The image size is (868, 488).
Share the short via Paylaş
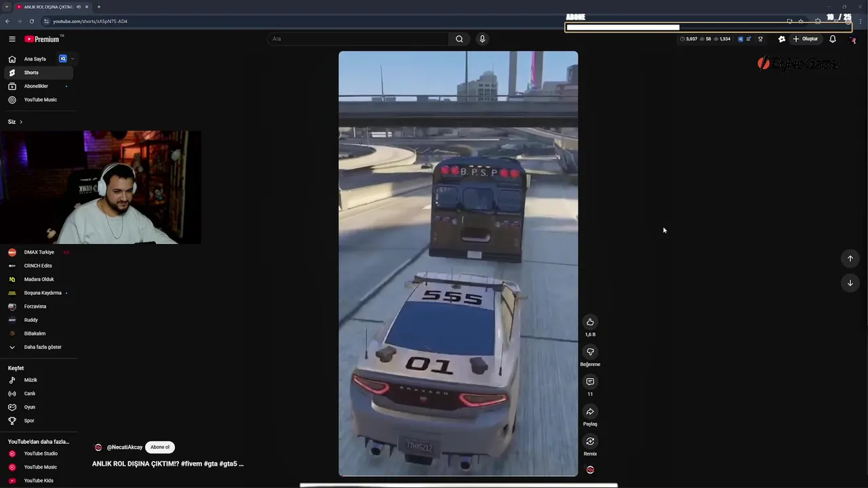pyautogui.click(x=590, y=411)
